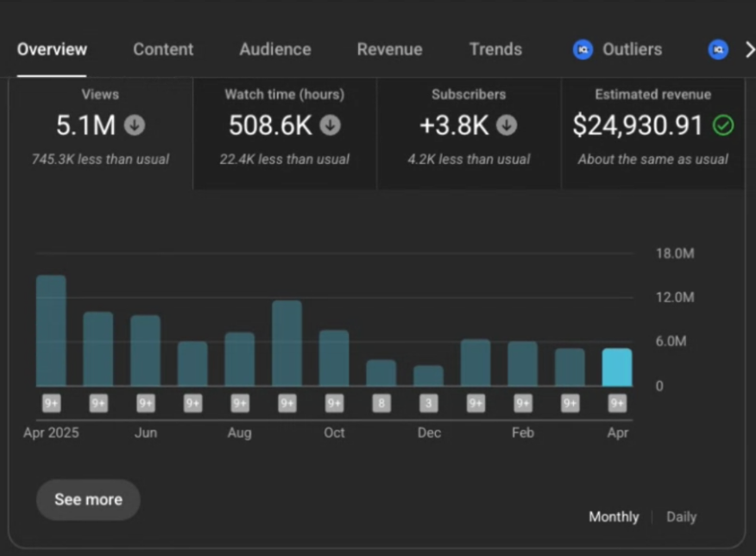Screen dimensions: 756x556
Task: Select the Revenue tab
Action: point(389,49)
